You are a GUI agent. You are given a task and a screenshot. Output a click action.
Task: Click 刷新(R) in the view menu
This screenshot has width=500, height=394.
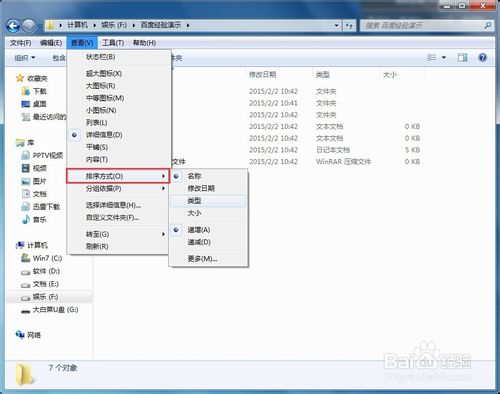coord(119,247)
